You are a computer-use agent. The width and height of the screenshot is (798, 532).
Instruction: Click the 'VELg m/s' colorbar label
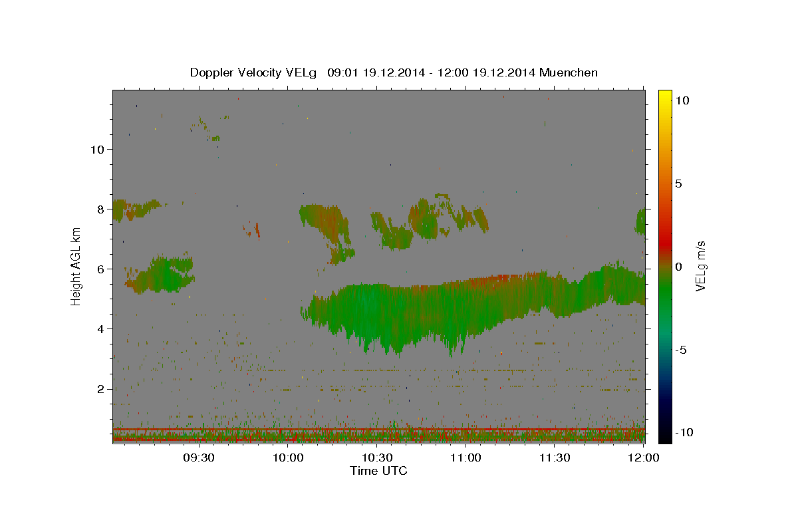pos(701,266)
